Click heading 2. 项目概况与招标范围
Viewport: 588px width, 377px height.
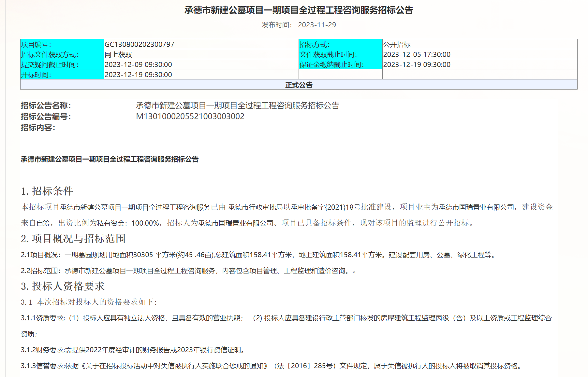[x=73, y=239]
